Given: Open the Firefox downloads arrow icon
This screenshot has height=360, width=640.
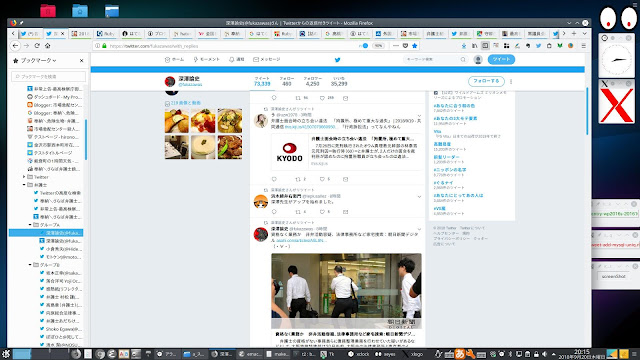Looking at the screenshot, I should pyautogui.click(x=464, y=46).
